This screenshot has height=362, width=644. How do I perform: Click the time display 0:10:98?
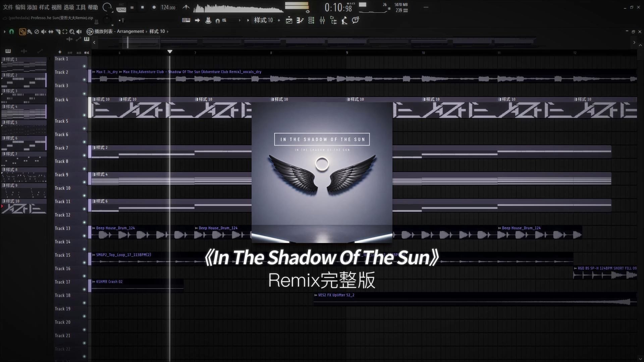[338, 8]
